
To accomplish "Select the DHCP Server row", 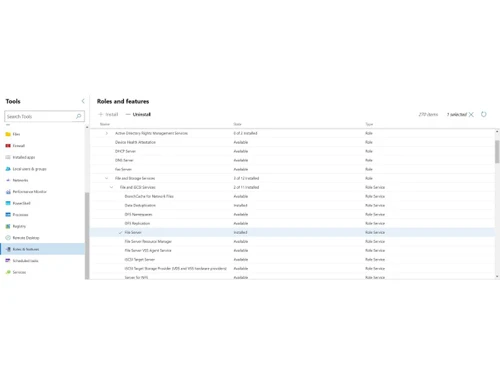I will click(292, 151).
